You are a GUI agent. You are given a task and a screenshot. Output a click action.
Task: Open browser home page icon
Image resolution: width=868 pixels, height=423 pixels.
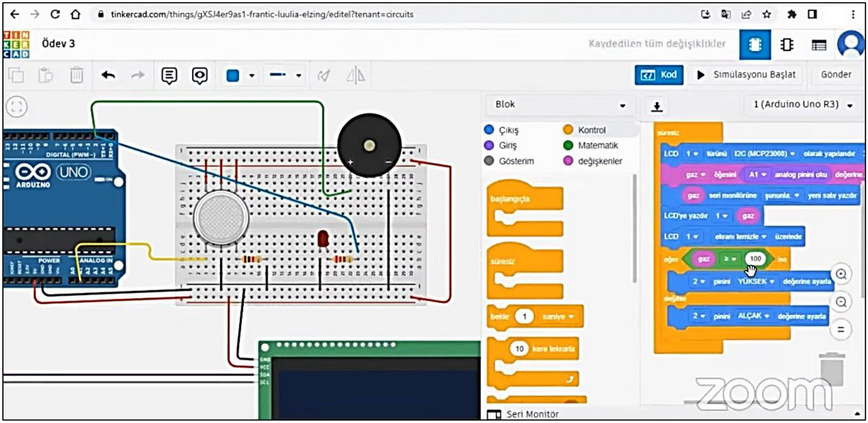click(x=76, y=15)
